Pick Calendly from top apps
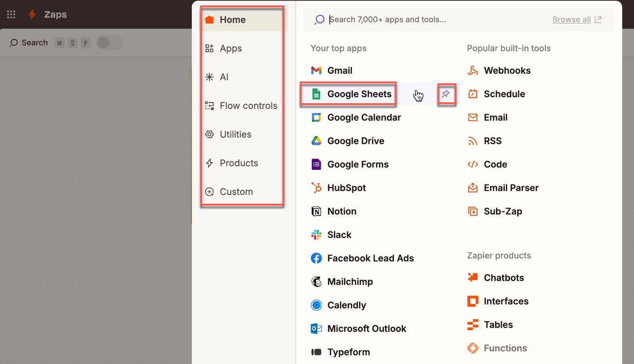The width and height of the screenshot is (634, 364). point(338,305)
